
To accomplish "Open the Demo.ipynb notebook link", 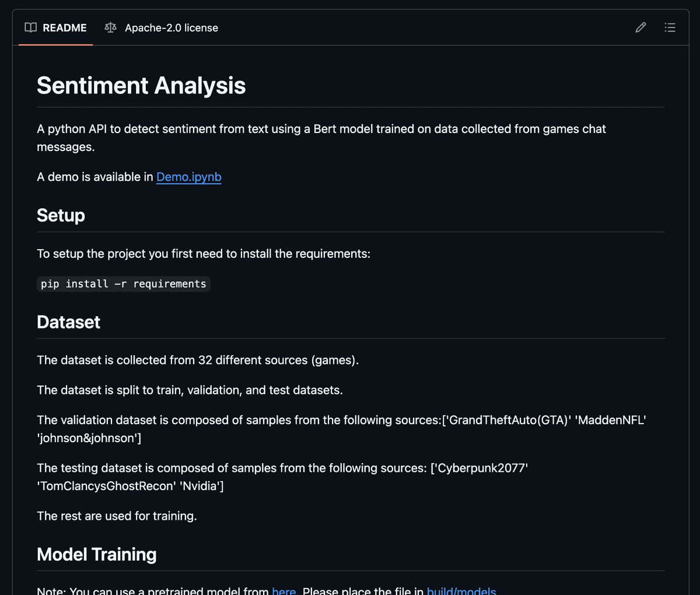I will pyautogui.click(x=188, y=177).
